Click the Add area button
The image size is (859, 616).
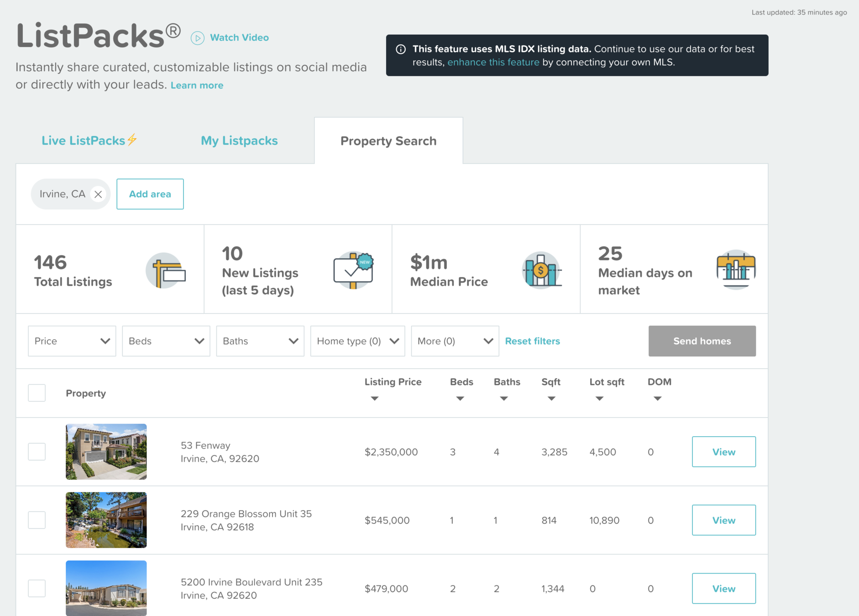[x=150, y=194]
